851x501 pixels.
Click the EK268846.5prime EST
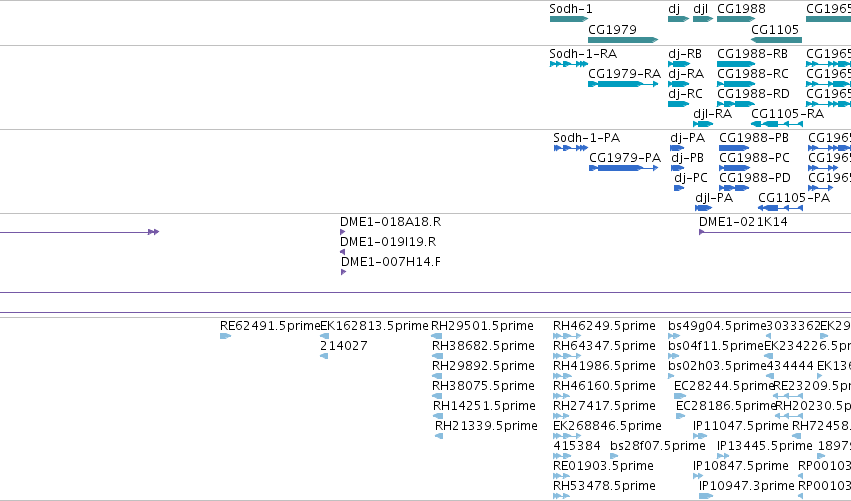tap(567, 437)
